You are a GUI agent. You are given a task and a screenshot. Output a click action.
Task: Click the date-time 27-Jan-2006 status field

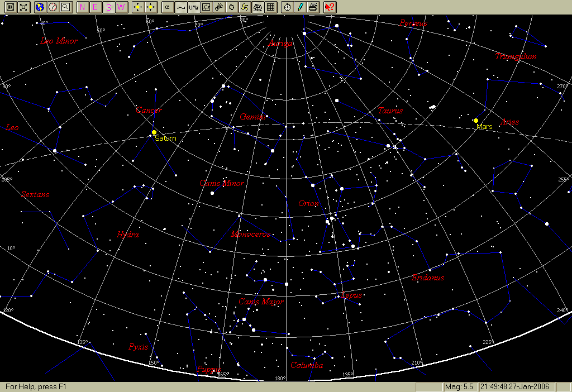pos(516,387)
